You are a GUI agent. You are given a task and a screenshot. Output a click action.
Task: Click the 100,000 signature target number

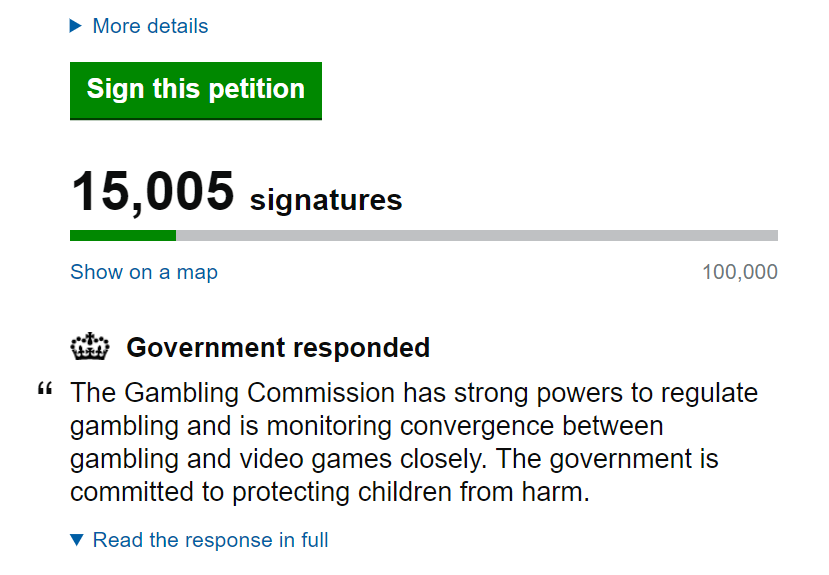coord(739,272)
